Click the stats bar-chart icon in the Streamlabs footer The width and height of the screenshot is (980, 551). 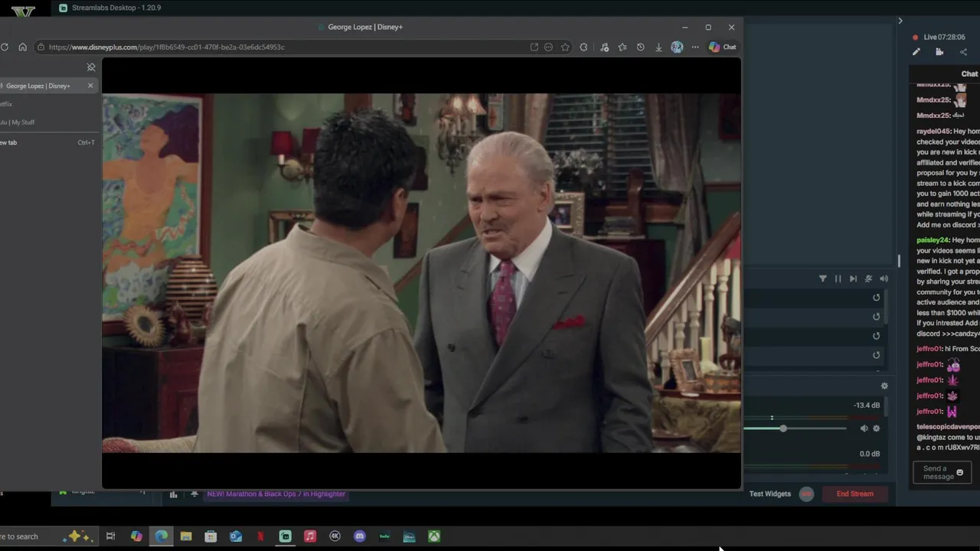pos(173,494)
